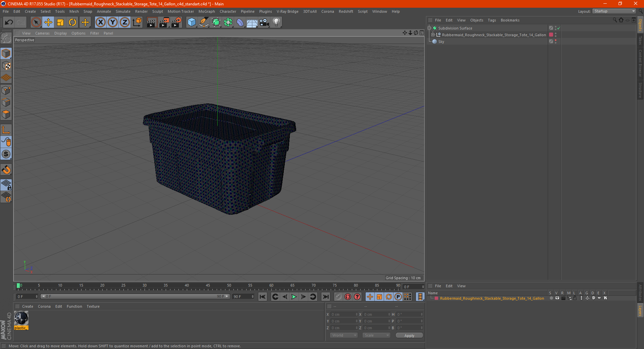Open the Simulate menu
Viewport: 644px width, 349px height.
[123, 11]
